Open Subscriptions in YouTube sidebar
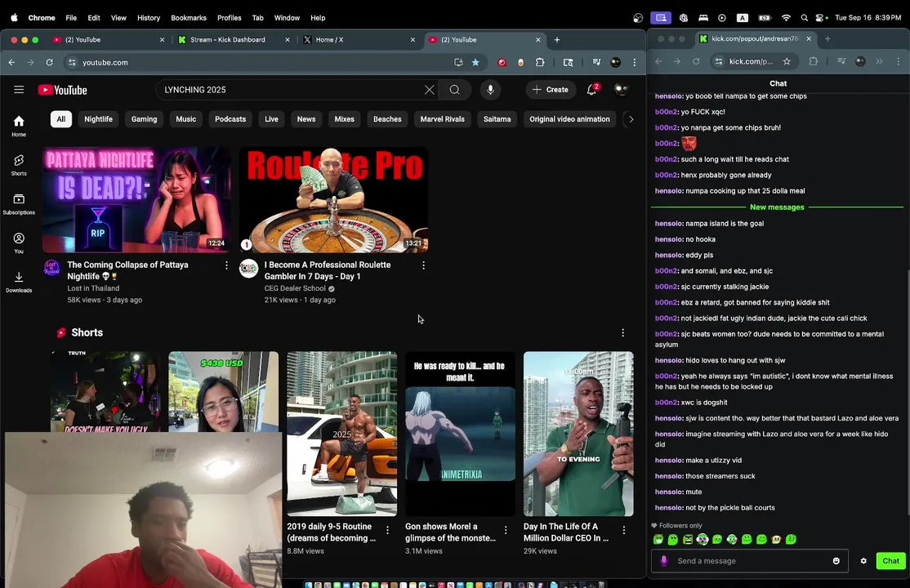The image size is (910, 588). click(19, 204)
